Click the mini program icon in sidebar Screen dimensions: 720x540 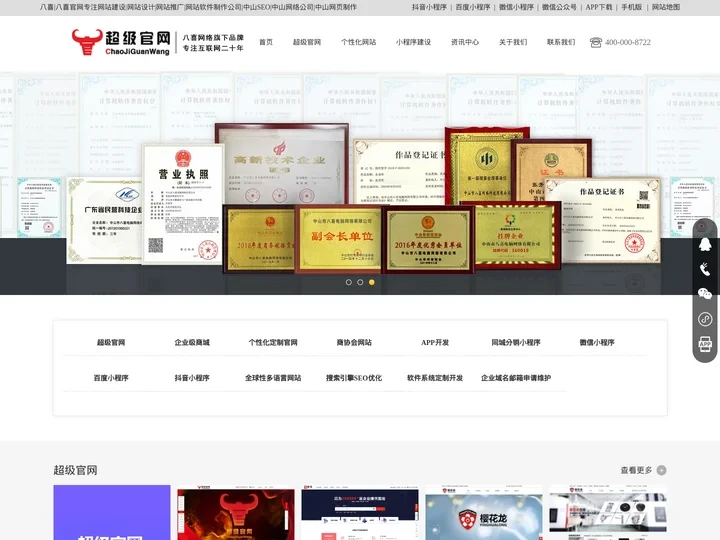point(705,319)
